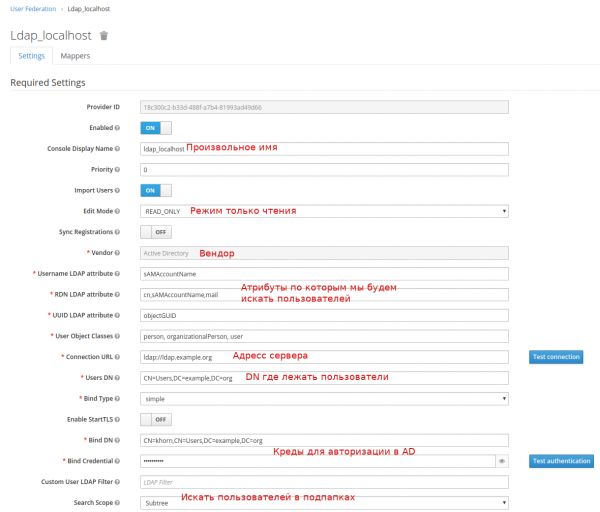
Task: Go to User Federation breadcrumb link
Action: (x=33, y=9)
